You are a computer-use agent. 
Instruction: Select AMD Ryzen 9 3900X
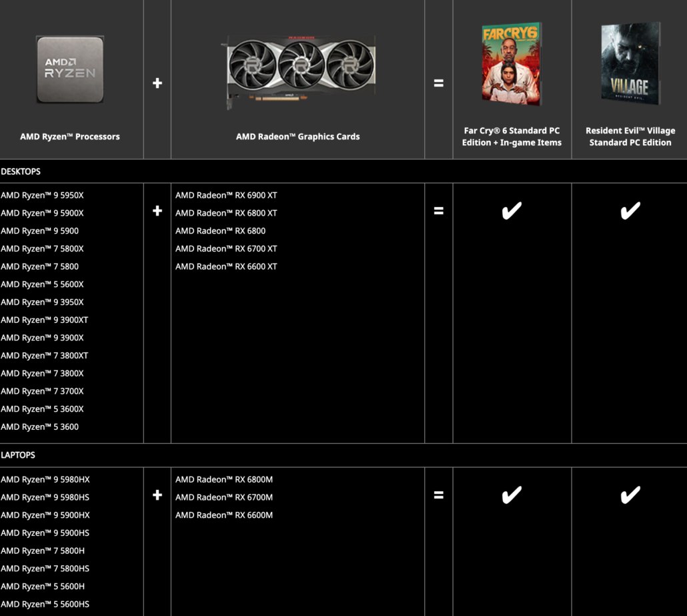pos(42,338)
